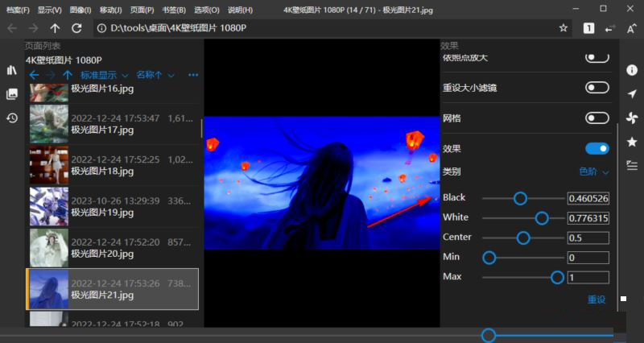Click the info icon beside the path

(x=101, y=28)
